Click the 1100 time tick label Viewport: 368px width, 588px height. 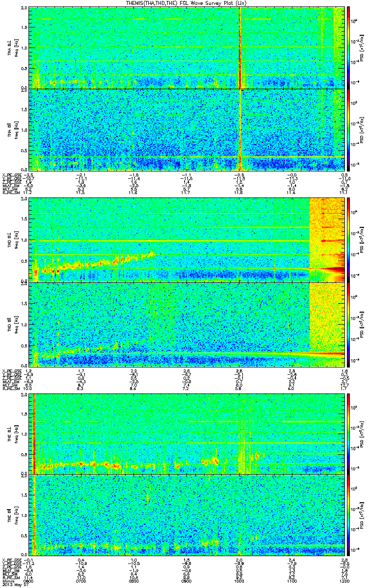291,581
